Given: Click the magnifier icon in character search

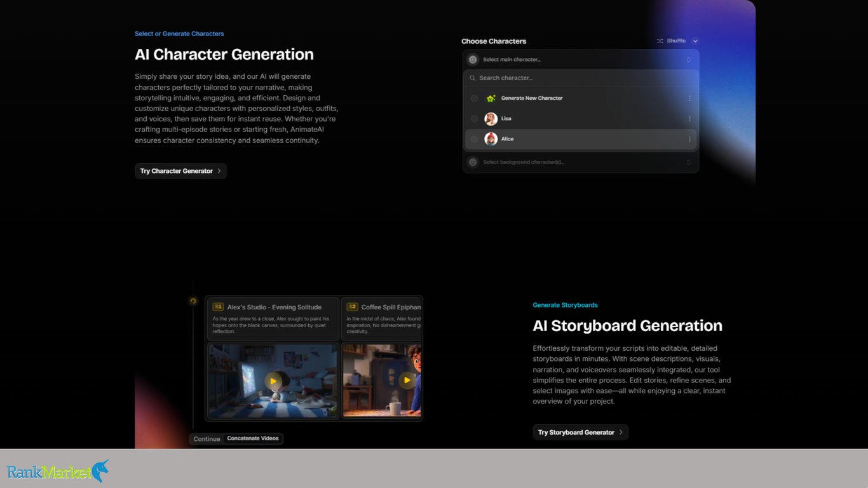Looking at the screenshot, I should click(472, 78).
